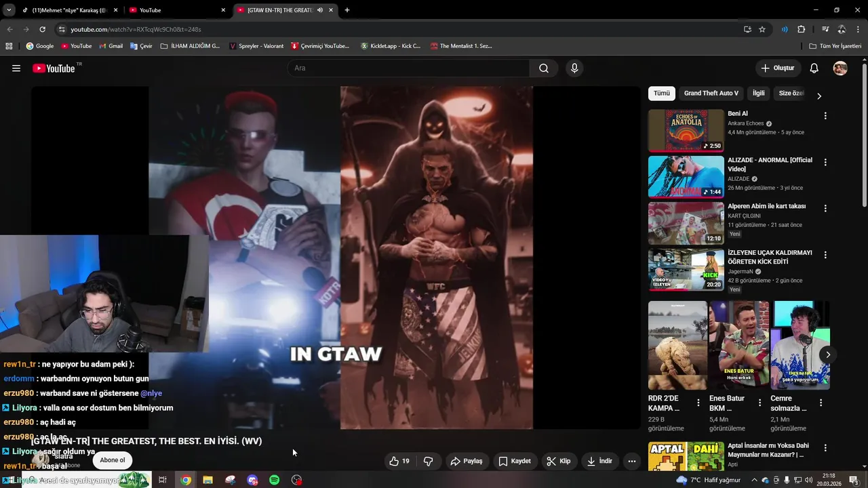Show next Shorts with arrow button

tap(828, 354)
